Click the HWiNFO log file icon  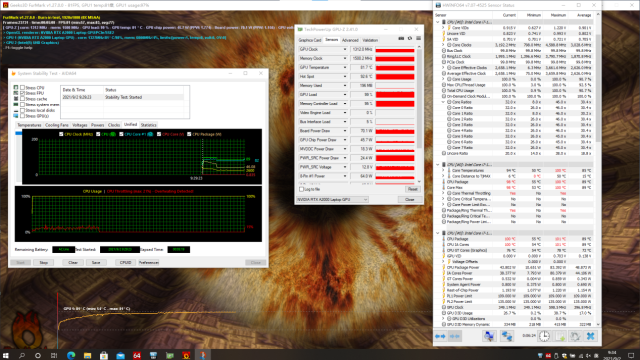click(x=560, y=336)
